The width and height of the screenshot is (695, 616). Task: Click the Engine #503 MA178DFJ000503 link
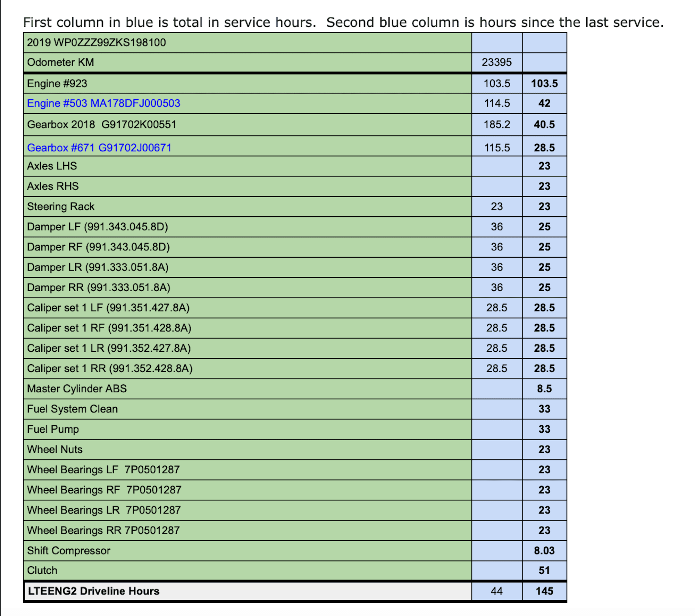[103, 103]
